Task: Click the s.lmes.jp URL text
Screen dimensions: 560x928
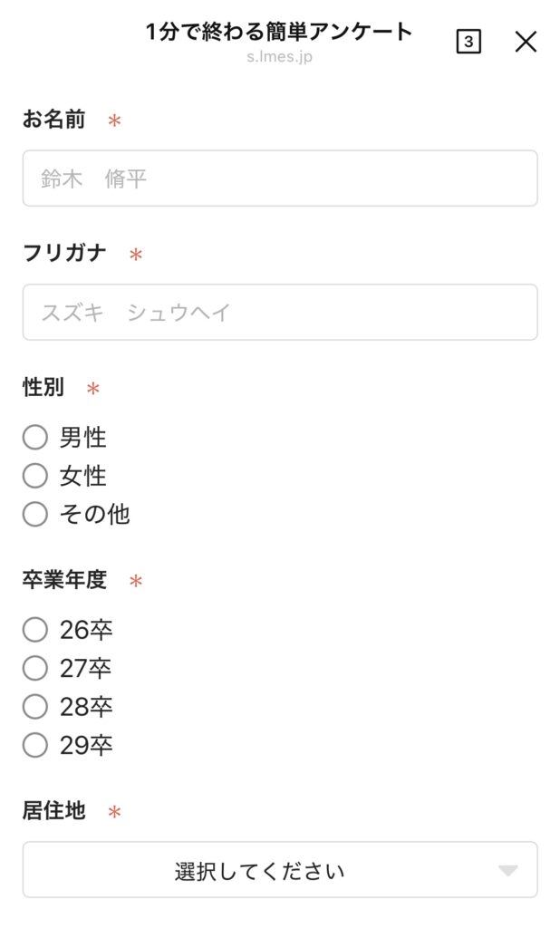Action: [279, 57]
